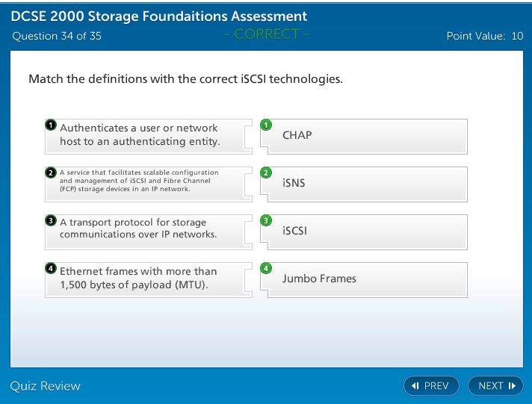Click the Quiz Review label
The image size is (532, 404).
click(x=46, y=386)
